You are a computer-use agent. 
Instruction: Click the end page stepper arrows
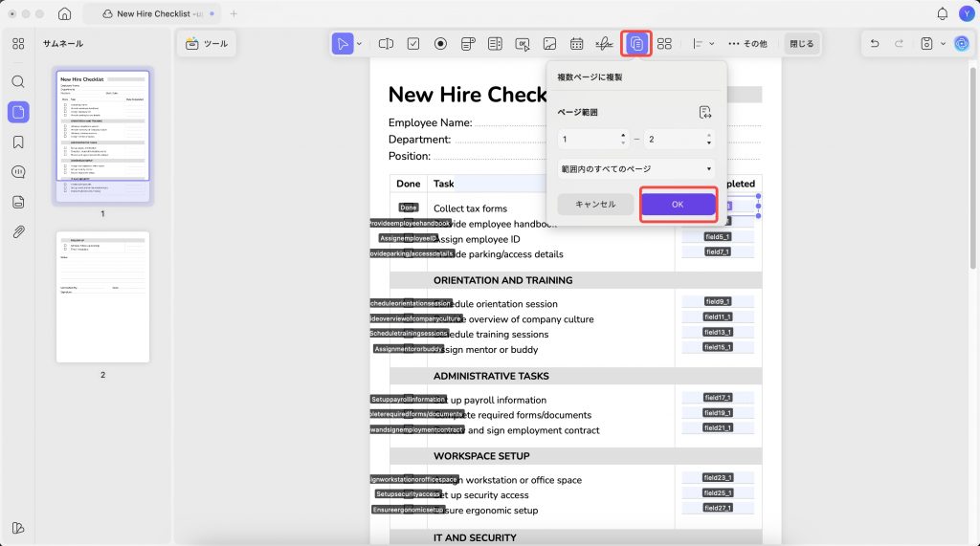point(709,139)
